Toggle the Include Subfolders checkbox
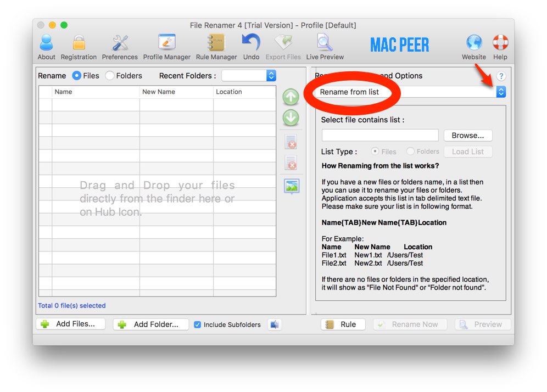547x392 pixels. tap(198, 324)
